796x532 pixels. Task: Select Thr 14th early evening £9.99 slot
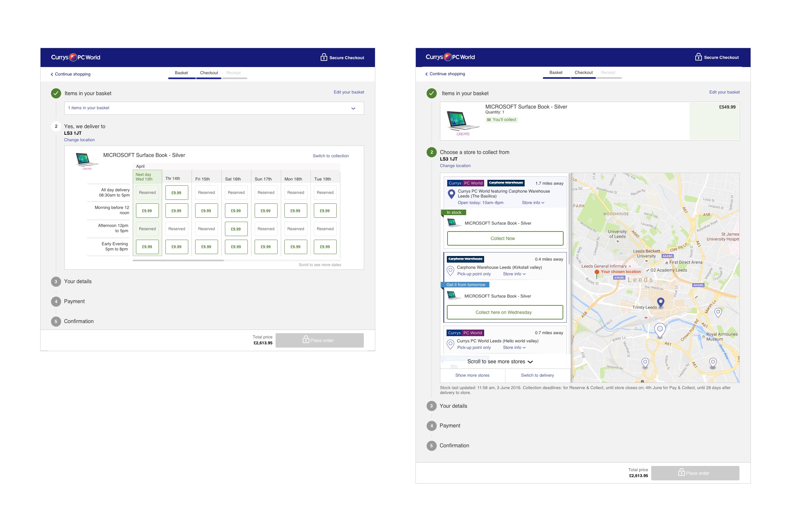(x=177, y=247)
